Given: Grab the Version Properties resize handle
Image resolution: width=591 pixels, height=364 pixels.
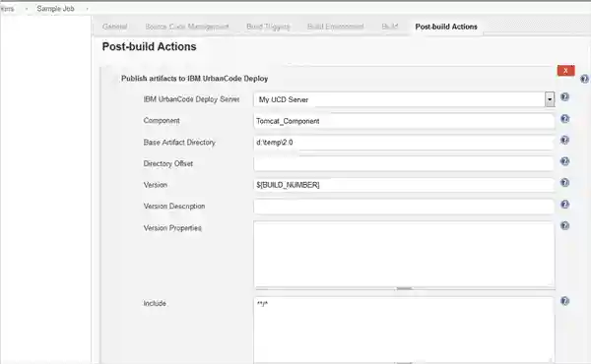Looking at the screenshot, I should click(404, 288).
